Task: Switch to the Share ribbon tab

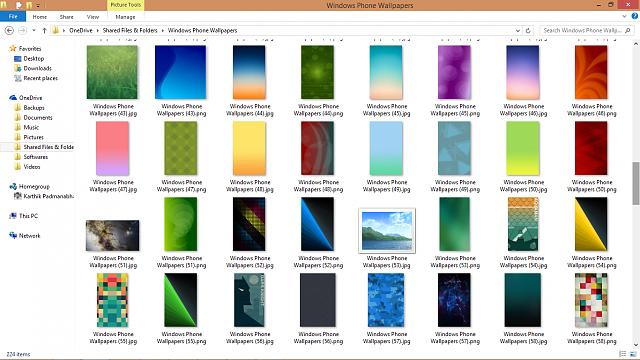Action: click(x=67, y=17)
